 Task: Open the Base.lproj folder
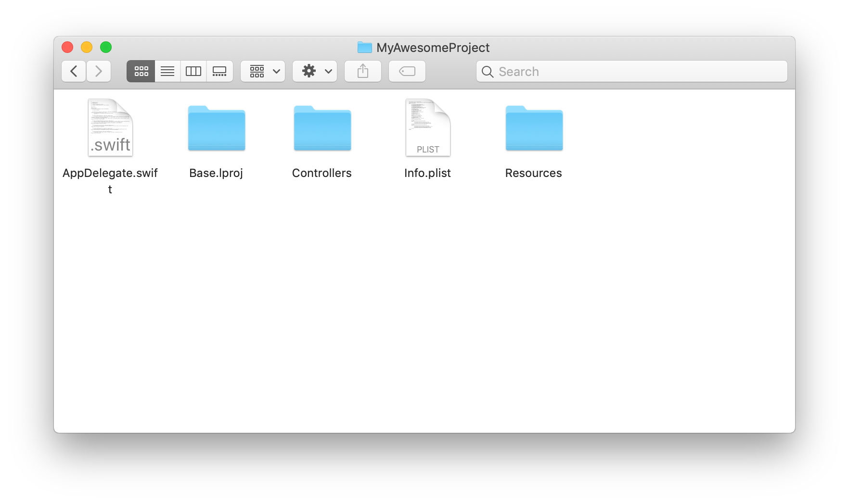tap(216, 128)
